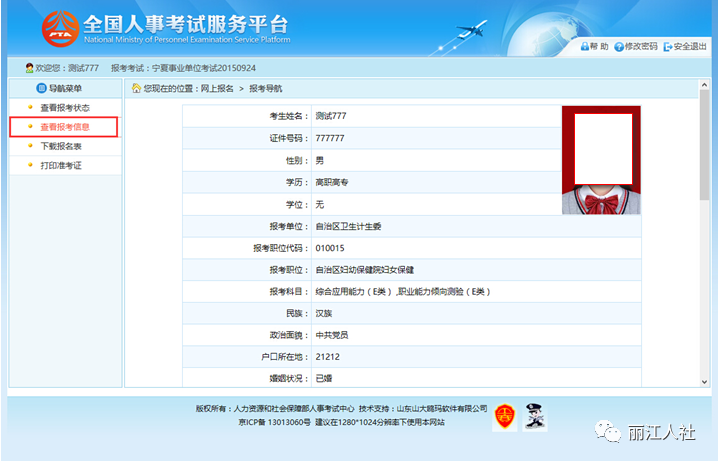This screenshot has height=463, width=718.
Task: Click the user avatar icon beside 欢迎您
Action: [x=30, y=68]
